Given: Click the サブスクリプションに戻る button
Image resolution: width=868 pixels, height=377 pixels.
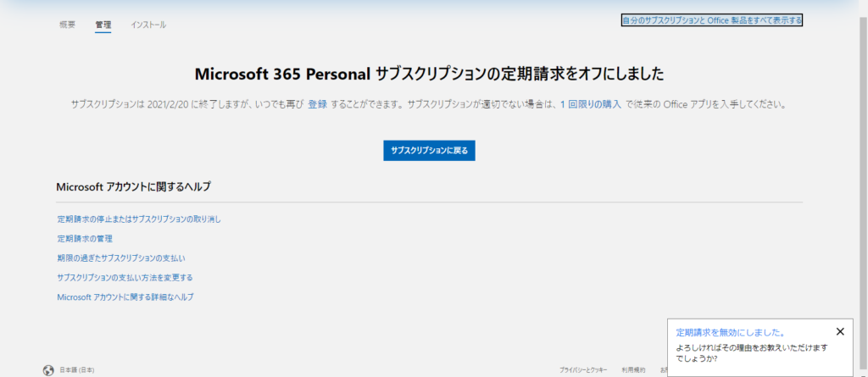Looking at the screenshot, I should (429, 150).
